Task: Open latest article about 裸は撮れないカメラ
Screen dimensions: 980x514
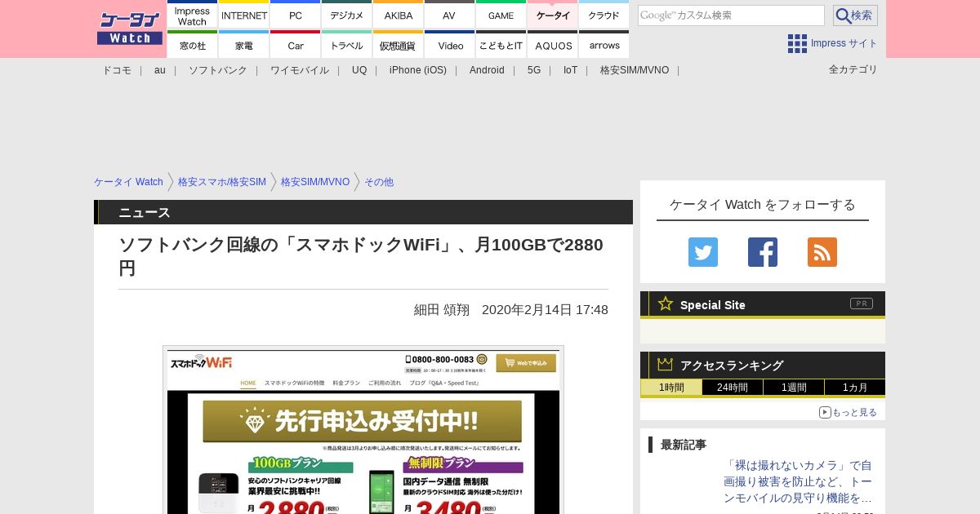Action: click(798, 481)
